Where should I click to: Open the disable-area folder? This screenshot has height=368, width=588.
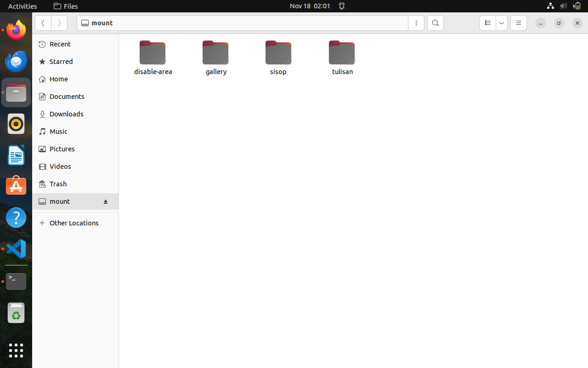pos(153,57)
